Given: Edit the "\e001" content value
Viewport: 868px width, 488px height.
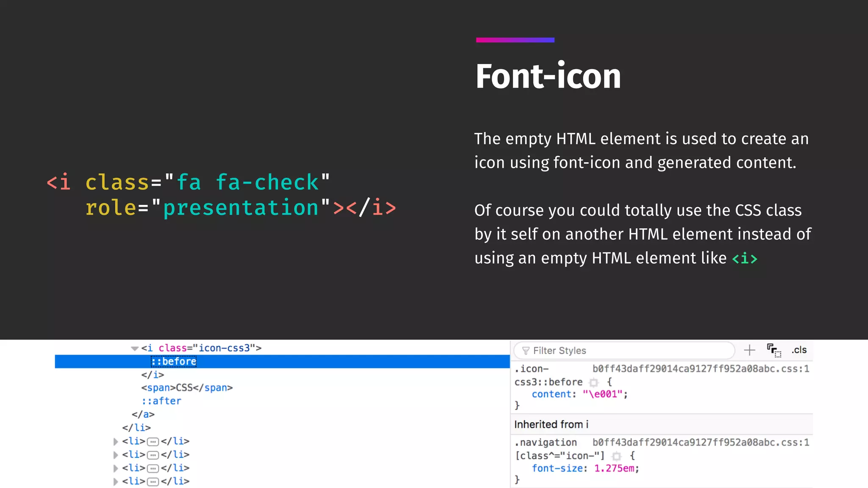Looking at the screenshot, I should [x=602, y=394].
